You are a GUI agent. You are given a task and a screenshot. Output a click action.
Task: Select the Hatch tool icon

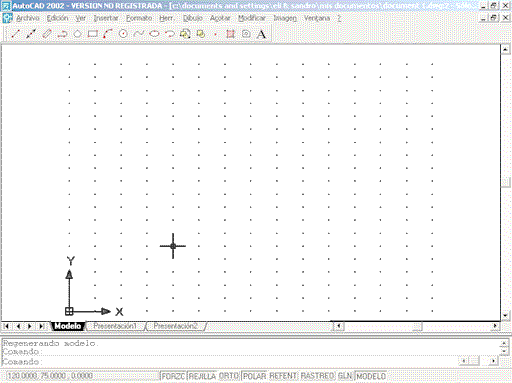pyautogui.click(x=230, y=34)
